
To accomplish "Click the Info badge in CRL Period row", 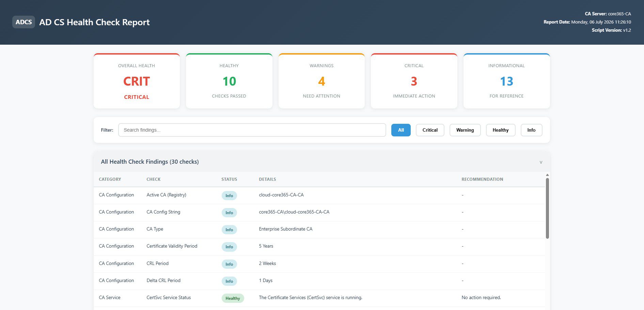I will [x=229, y=264].
